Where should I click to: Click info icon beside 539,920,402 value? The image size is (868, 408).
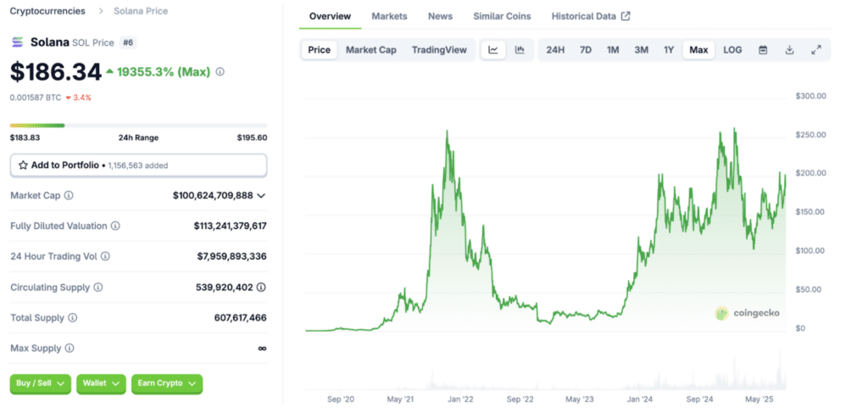pyautogui.click(x=261, y=288)
